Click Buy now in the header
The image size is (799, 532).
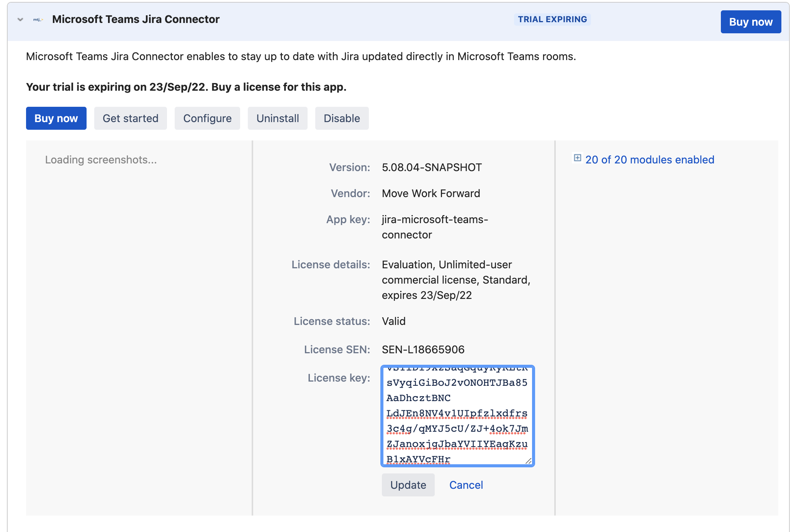(x=750, y=22)
